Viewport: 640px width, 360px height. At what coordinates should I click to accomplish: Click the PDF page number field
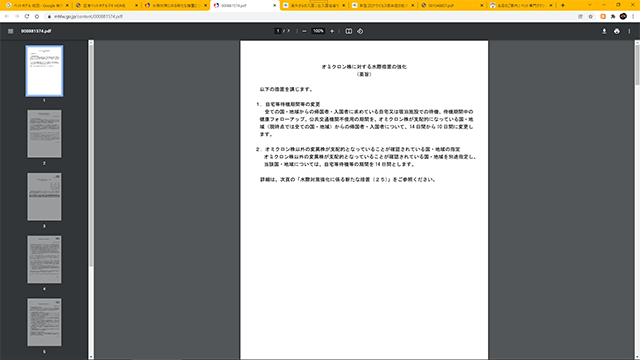[278, 31]
